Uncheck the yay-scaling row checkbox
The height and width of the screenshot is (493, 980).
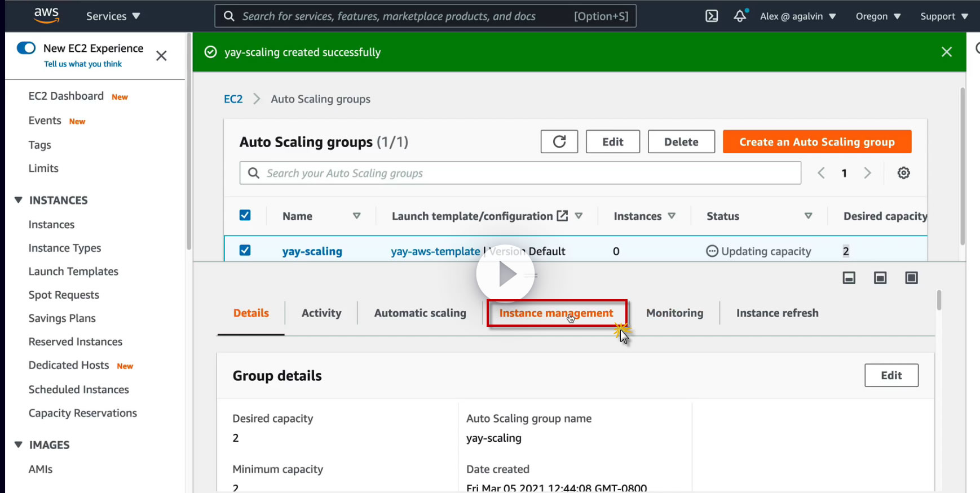245,250
